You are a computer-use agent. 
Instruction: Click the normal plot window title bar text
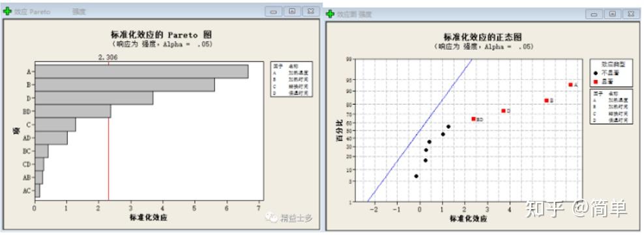(355, 14)
